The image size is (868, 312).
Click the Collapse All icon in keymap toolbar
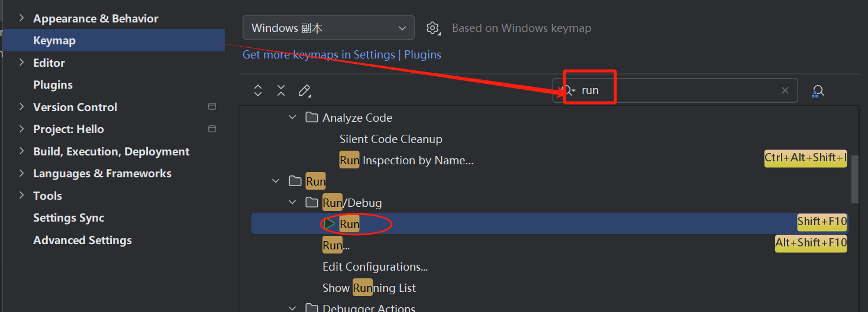pos(281,90)
